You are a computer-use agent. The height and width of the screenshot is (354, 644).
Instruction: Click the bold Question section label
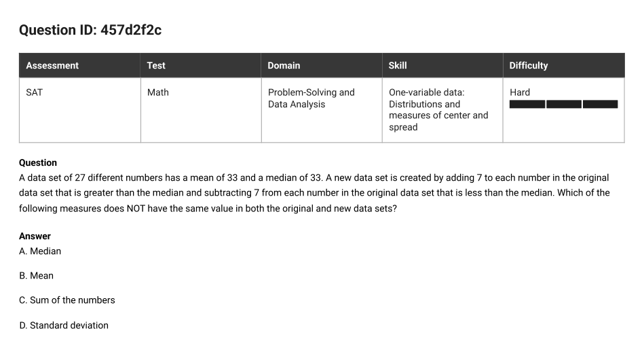pos(38,163)
